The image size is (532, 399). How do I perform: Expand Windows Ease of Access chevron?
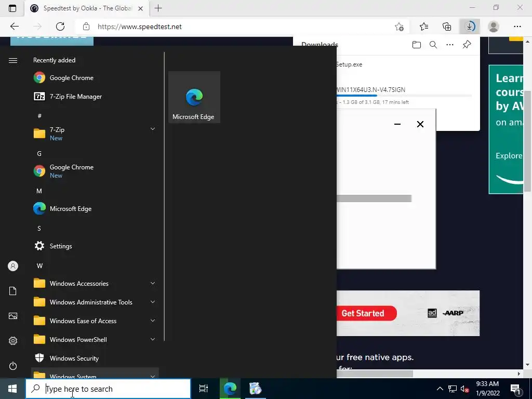click(153, 321)
